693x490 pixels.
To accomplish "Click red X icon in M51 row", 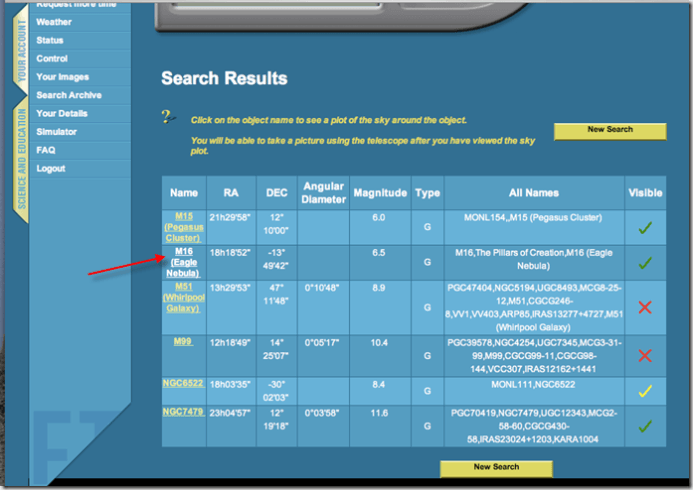I will click(x=645, y=307).
